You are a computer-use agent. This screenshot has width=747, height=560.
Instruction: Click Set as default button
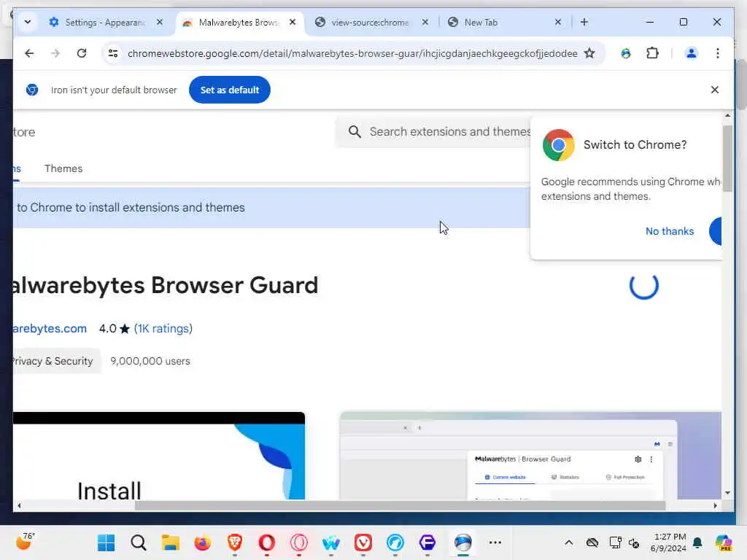(230, 90)
